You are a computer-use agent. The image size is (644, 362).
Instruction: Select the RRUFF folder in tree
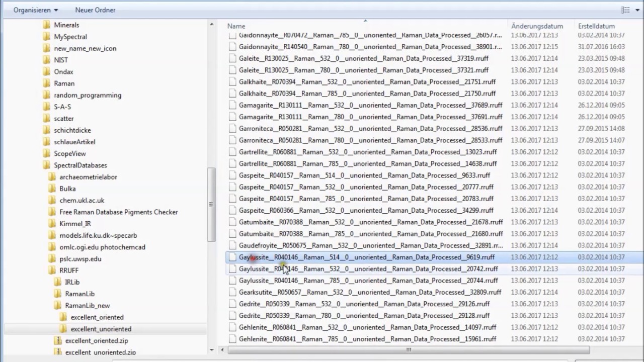(63, 270)
